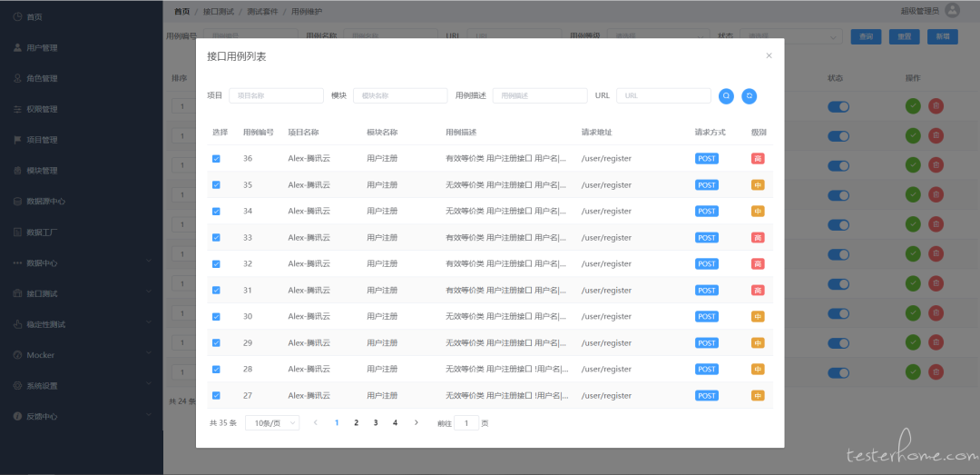Uncheck the checkbox for case 31

tap(216, 291)
